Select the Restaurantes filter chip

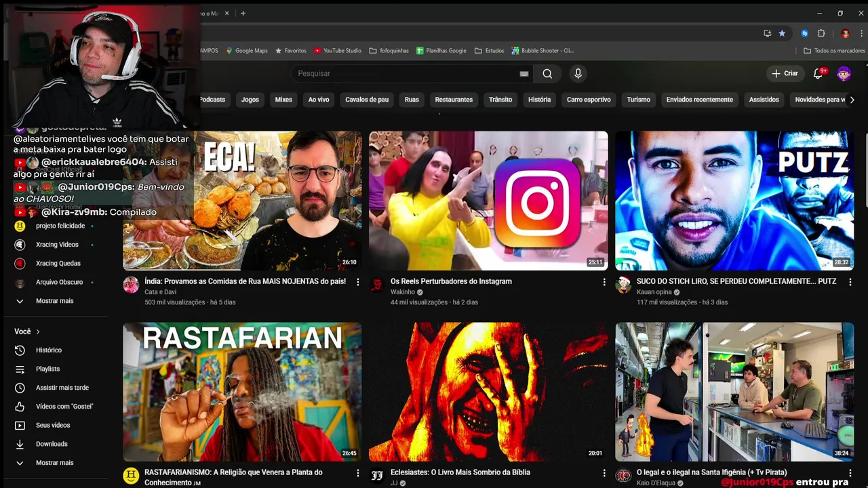(454, 100)
